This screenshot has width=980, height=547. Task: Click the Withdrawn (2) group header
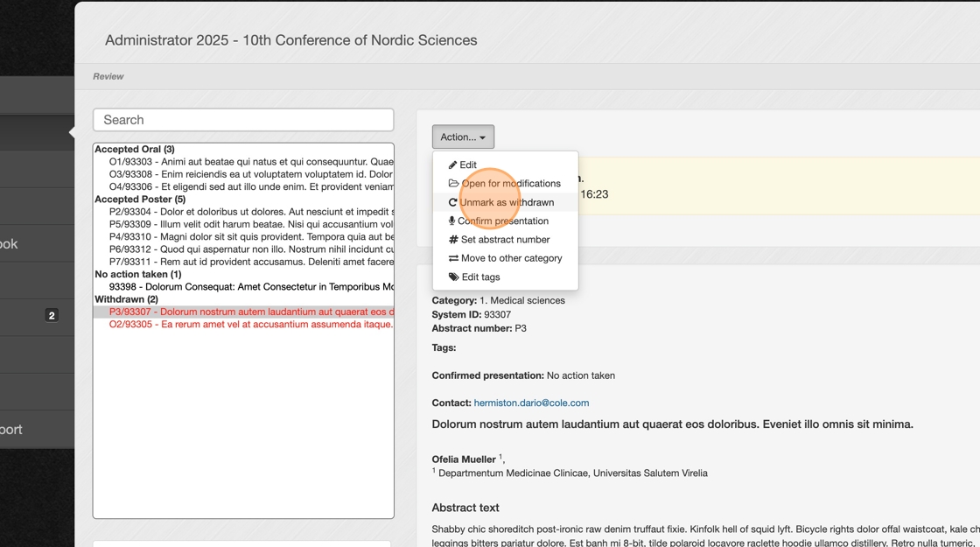pos(126,299)
